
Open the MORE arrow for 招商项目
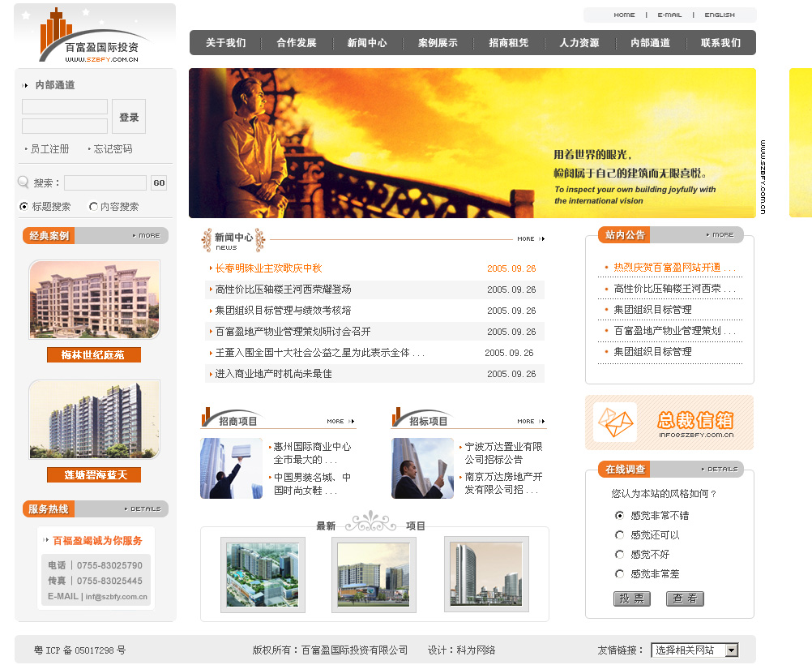[x=352, y=422]
